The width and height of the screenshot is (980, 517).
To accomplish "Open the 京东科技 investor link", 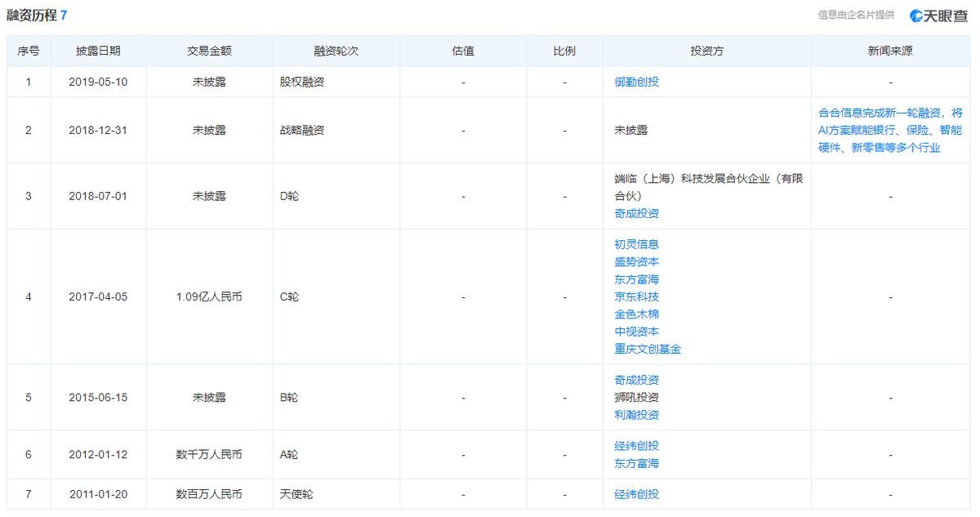I will (x=636, y=296).
